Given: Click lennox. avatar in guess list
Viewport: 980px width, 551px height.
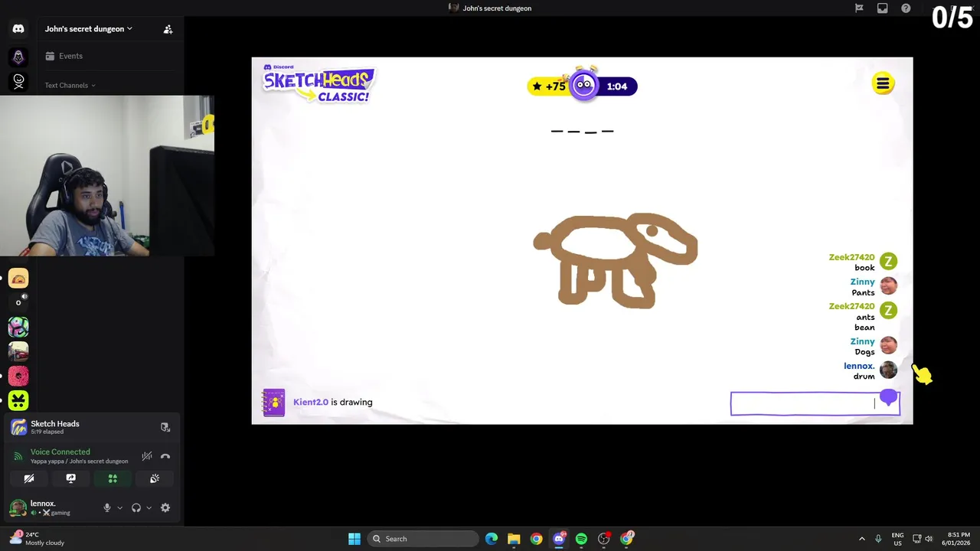Looking at the screenshot, I should point(888,370).
